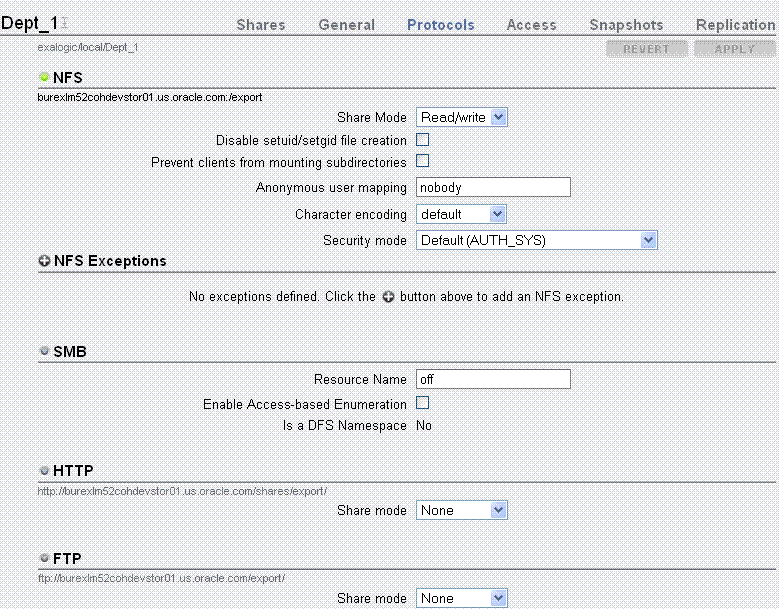Switch to the General tab
The height and width of the screenshot is (609, 779).
347,25
